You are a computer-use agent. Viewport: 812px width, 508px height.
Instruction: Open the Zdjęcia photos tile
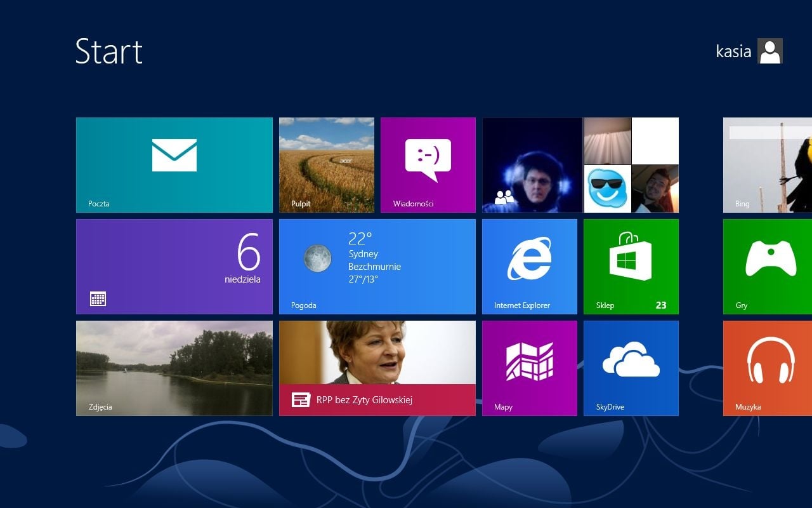tap(174, 368)
